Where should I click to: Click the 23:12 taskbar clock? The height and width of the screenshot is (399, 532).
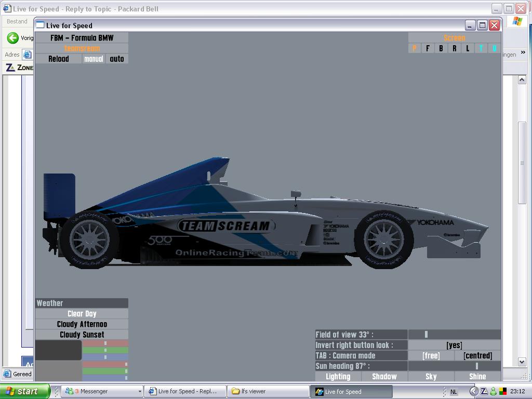pos(518,391)
